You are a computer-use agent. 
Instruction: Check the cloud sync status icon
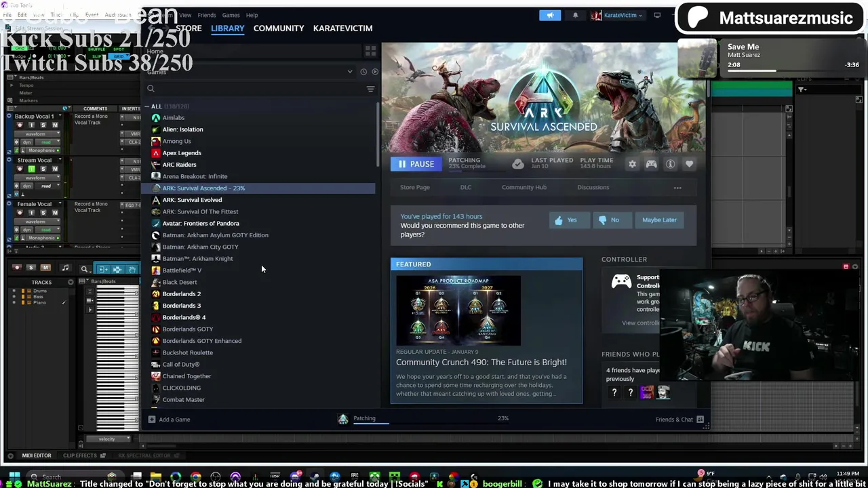tap(517, 164)
